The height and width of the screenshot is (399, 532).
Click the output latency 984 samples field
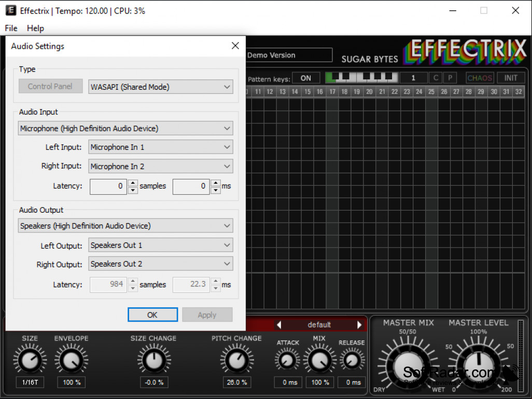108,284
